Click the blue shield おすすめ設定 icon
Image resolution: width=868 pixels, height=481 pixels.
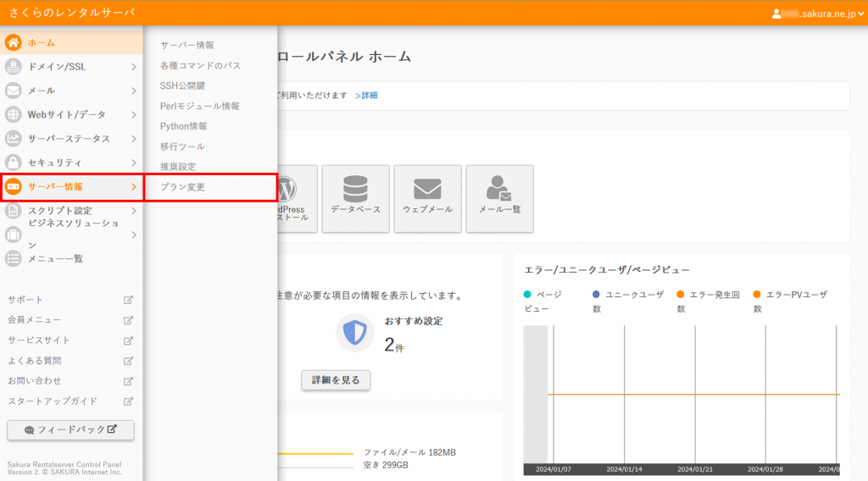354,333
